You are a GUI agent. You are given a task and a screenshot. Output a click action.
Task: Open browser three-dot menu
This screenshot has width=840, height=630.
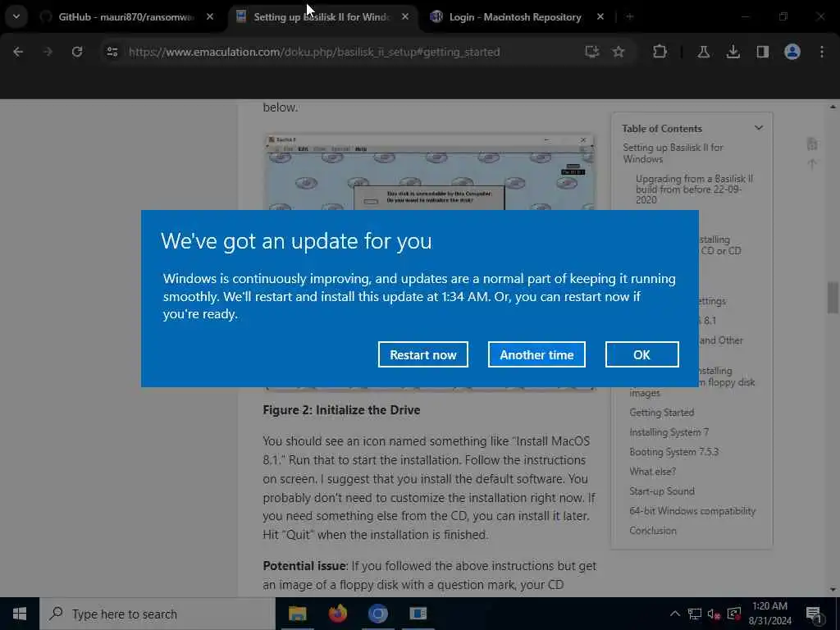[x=822, y=52]
